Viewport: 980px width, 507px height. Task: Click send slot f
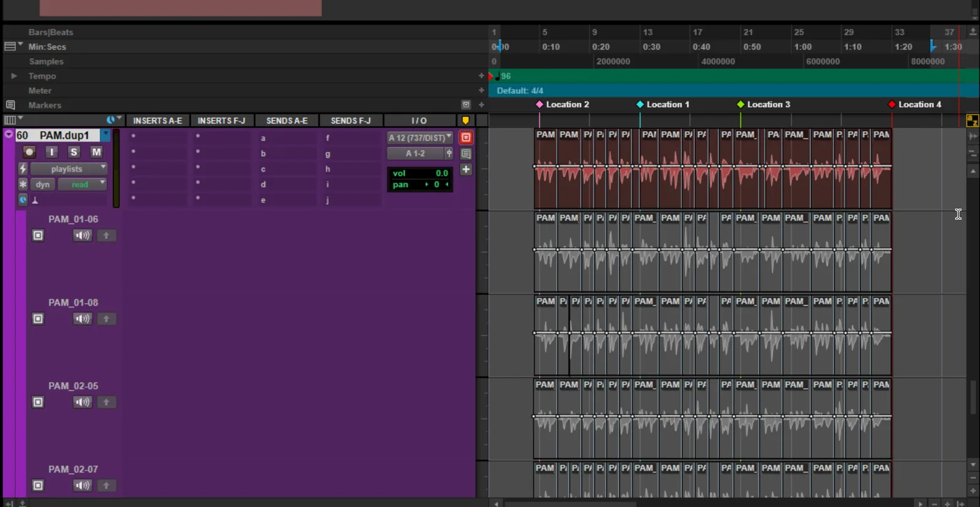(x=351, y=138)
